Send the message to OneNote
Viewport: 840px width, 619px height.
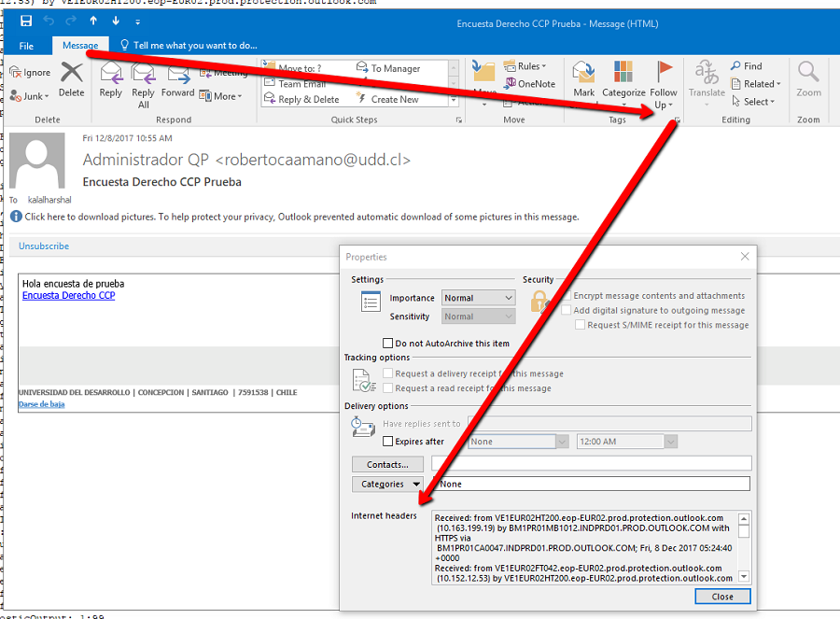(x=530, y=84)
